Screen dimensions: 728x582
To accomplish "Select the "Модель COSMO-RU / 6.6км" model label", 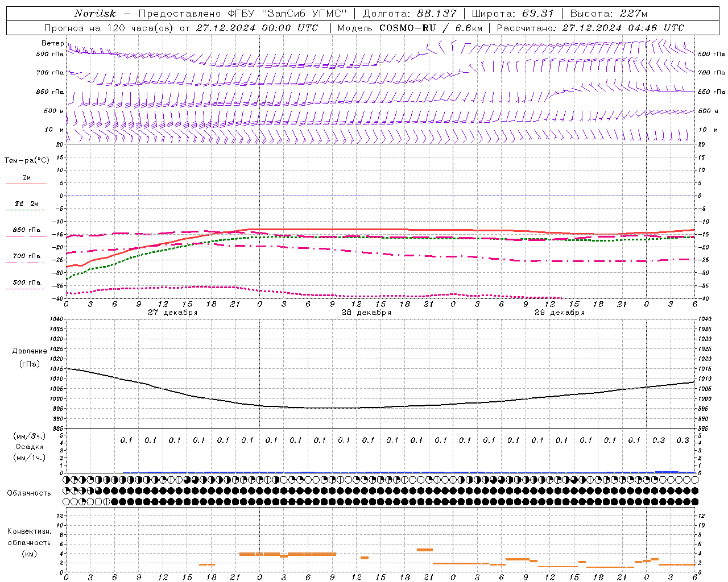I will [x=409, y=28].
